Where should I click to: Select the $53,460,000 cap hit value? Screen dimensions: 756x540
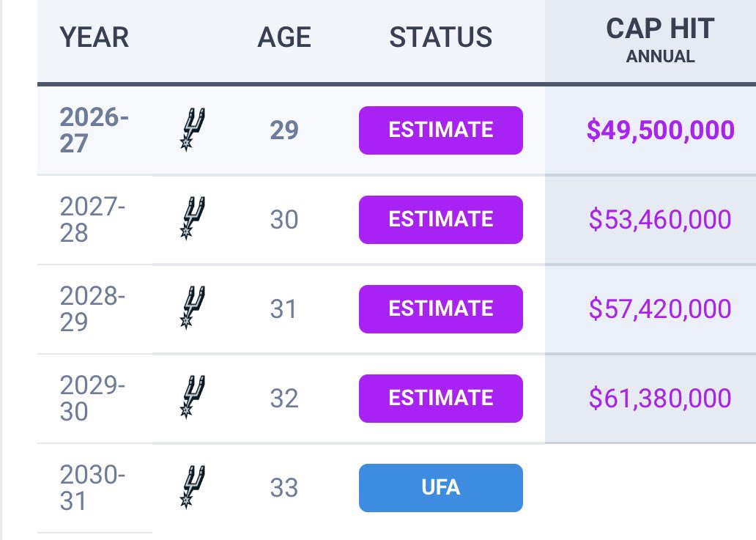pyautogui.click(x=660, y=219)
